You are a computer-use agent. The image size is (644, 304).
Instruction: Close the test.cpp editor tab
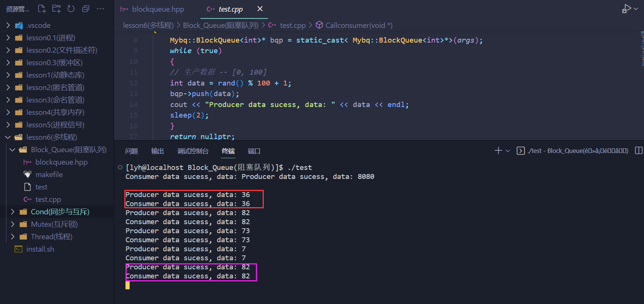(x=260, y=9)
